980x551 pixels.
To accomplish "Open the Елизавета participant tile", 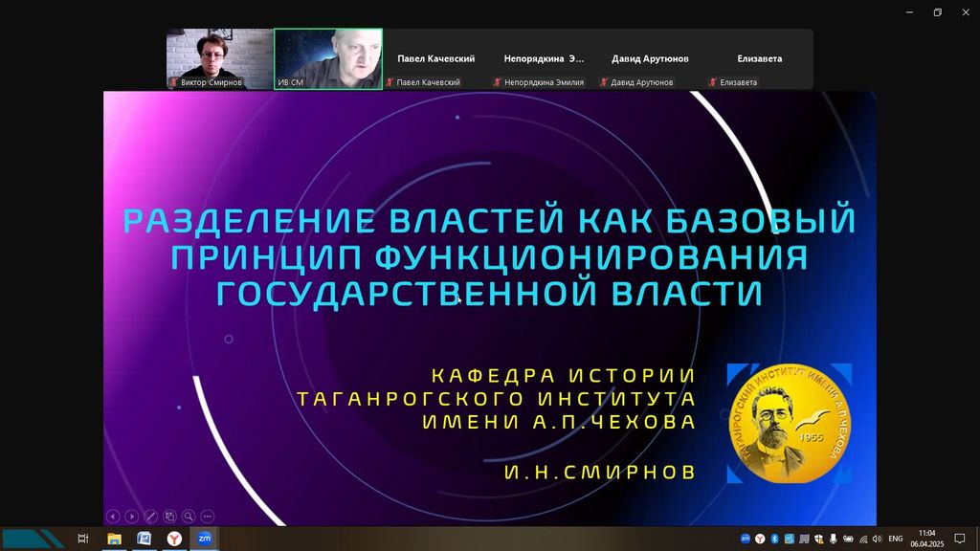I will tap(758, 58).
